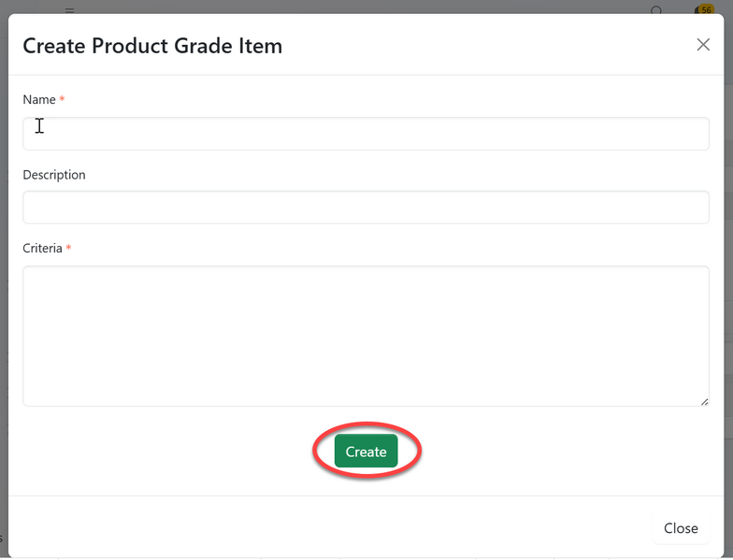Click the blank footer area left of Close
This screenshot has height=560, width=733.
(x=327, y=527)
